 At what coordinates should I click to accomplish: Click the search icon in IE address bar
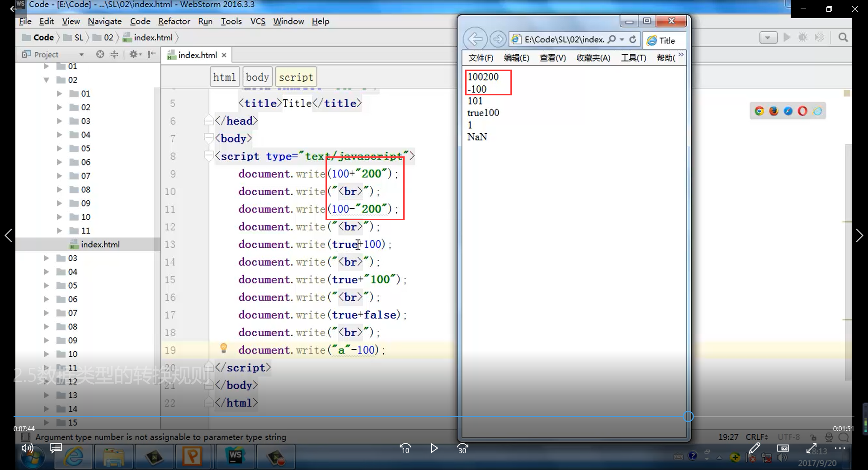[611, 39]
